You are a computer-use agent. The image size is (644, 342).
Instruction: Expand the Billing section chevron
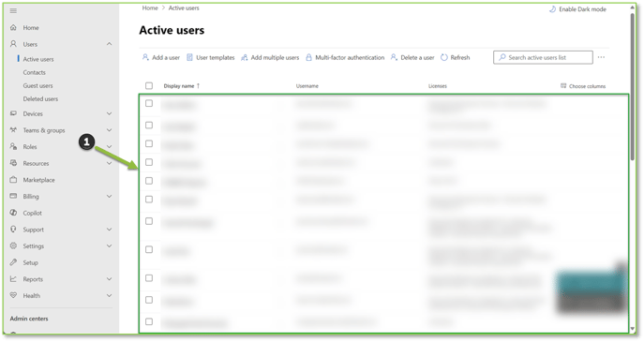click(110, 196)
